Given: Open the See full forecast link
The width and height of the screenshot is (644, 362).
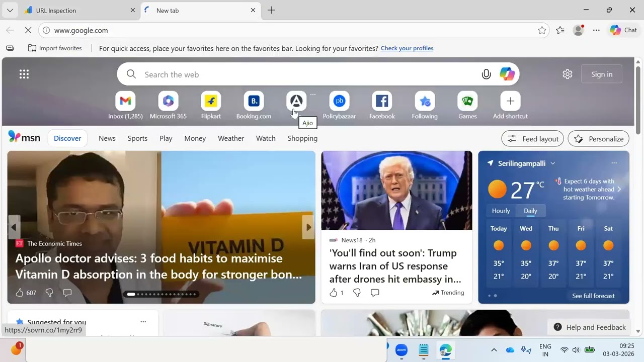Looking at the screenshot, I should pyautogui.click(x=593, y=296).
